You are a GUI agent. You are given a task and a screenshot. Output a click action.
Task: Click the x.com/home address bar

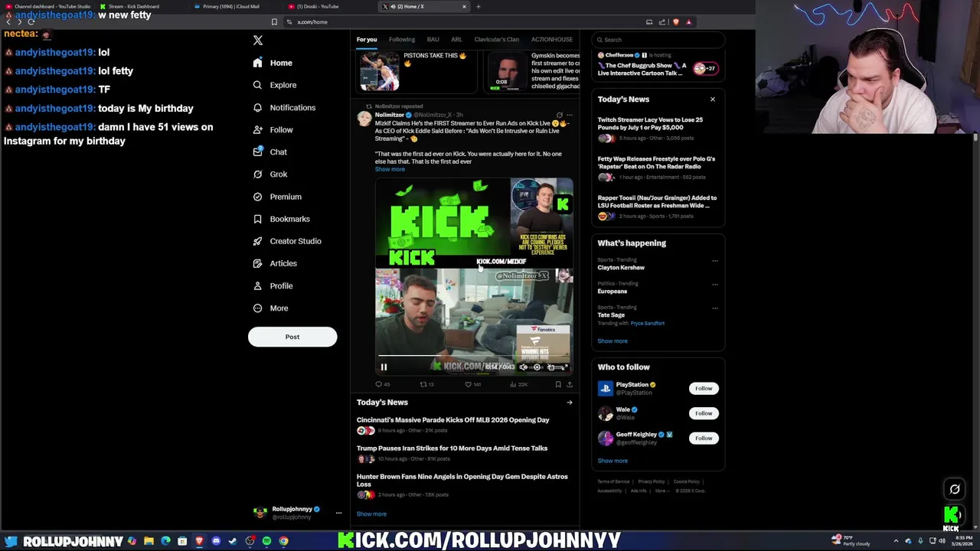coord(459,22)
